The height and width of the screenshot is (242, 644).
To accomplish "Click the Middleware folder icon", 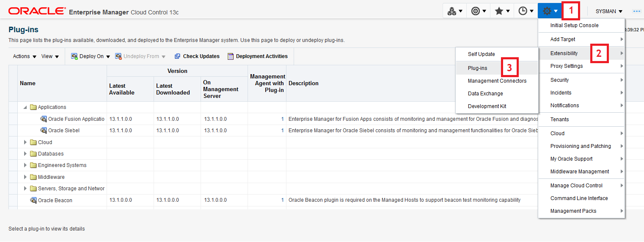I will (x=33, y=177).
